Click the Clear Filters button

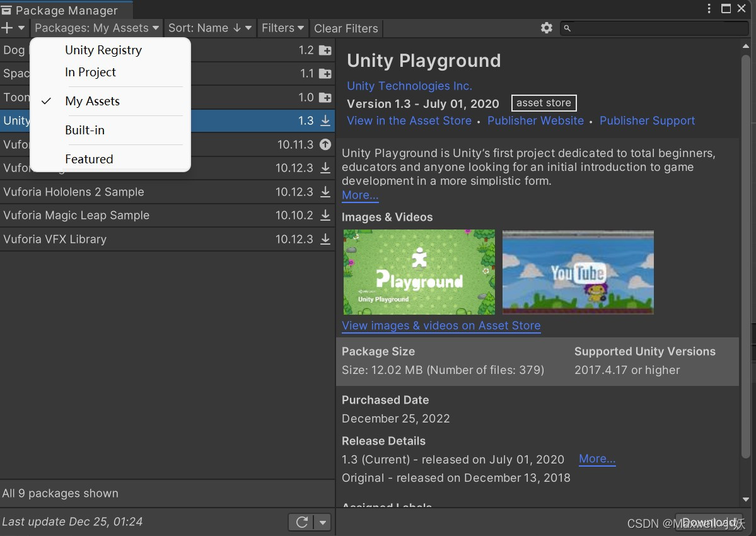point(346,28)
